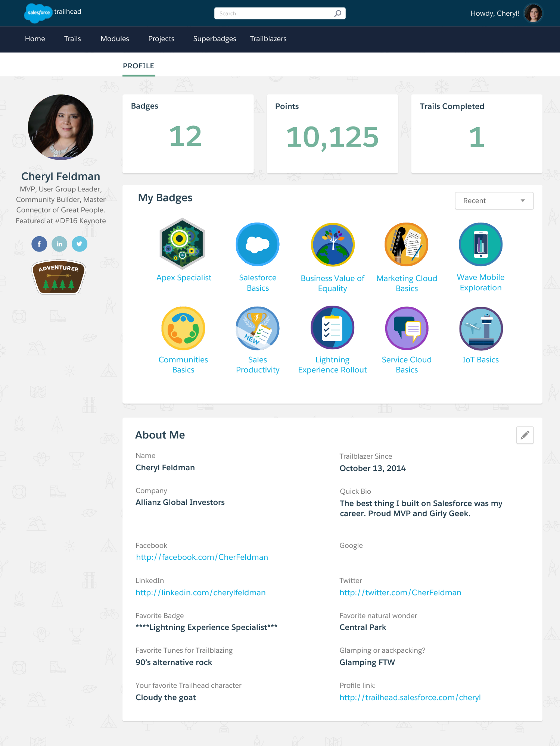Open the Twitter social icon
The image size is (560, 746).
[x=80, y=244]
